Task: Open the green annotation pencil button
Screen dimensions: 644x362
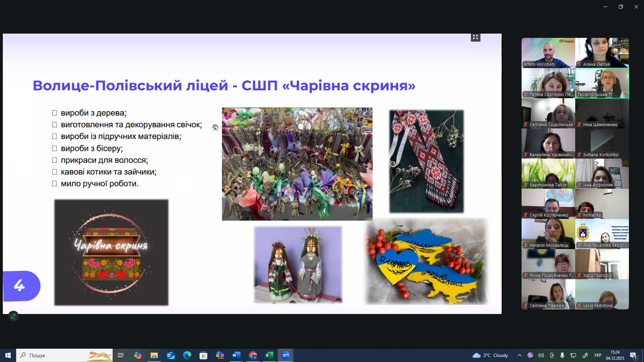Action: (13, 316)
